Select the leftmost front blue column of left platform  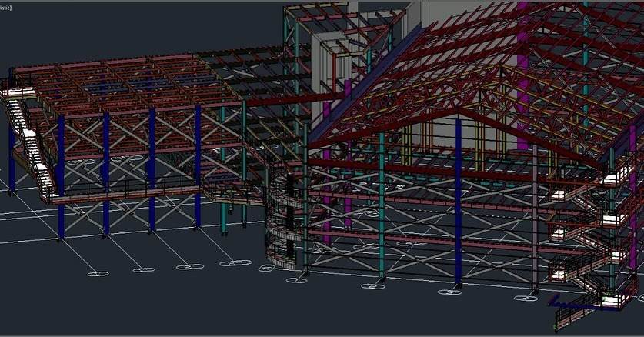[x=61, y=176]
